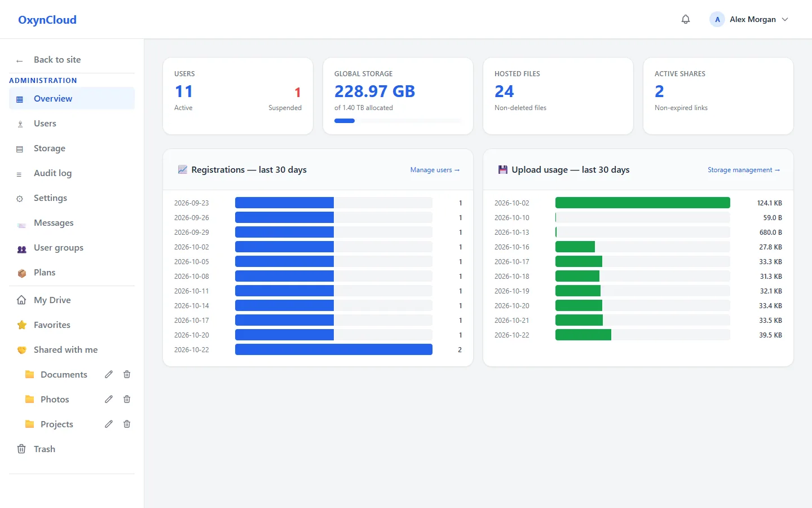
Task: Open the Photos folder
Action: coord(55,399)
